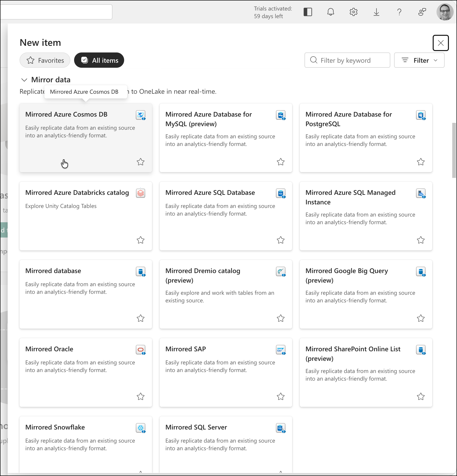Click the Azure Database for MySQL icon
The image size is (457, 476).
280,115
